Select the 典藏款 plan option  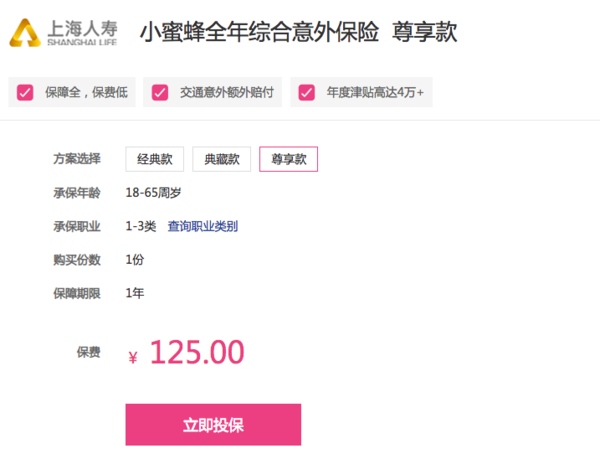coord(222,159)
